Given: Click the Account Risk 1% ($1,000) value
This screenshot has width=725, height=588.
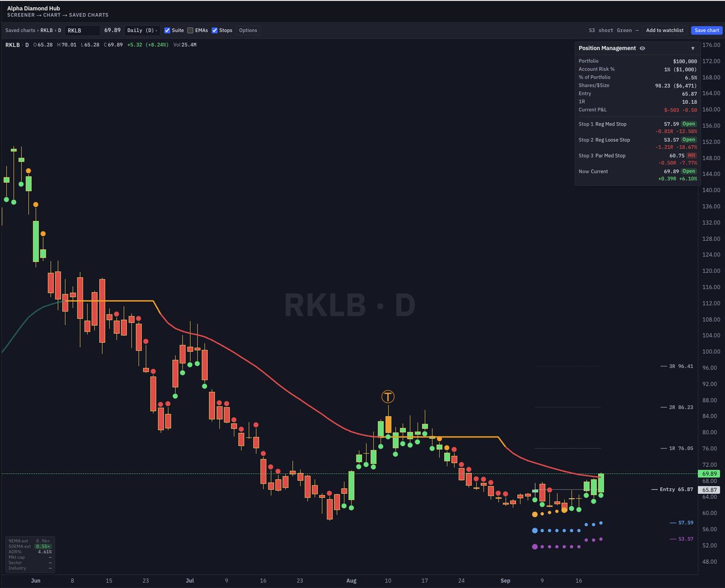Looking at the screenshot, I should 681,69.
